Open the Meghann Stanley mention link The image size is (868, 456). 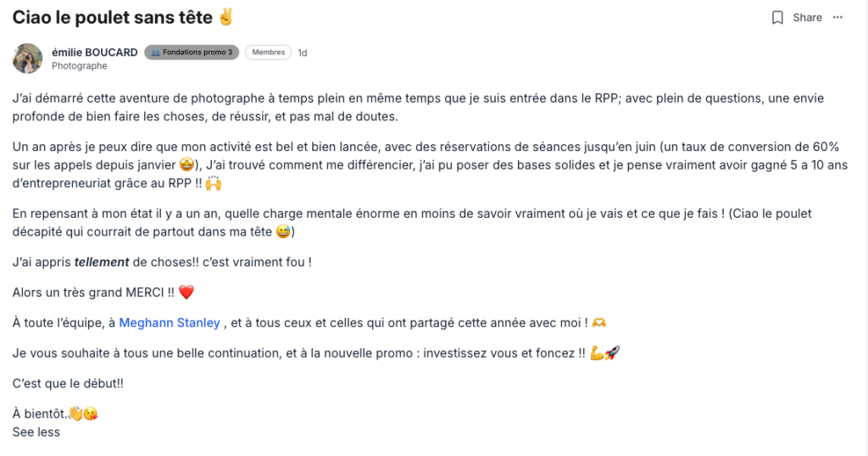coord(170,323)
